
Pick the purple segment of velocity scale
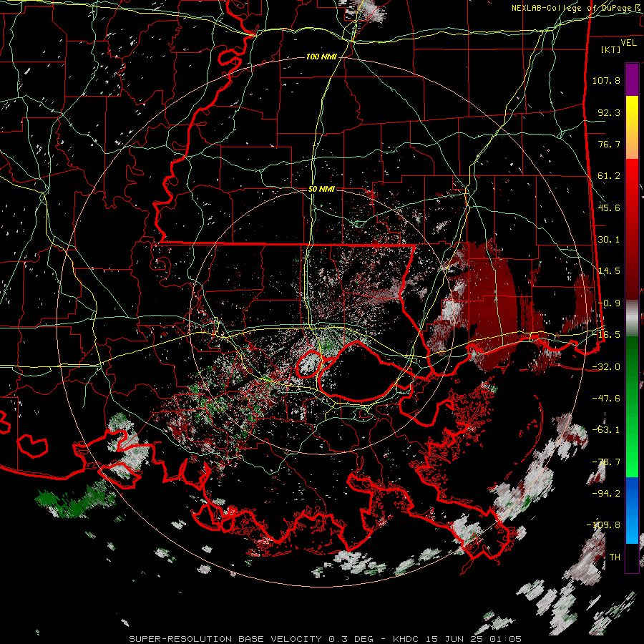point(632,79)
